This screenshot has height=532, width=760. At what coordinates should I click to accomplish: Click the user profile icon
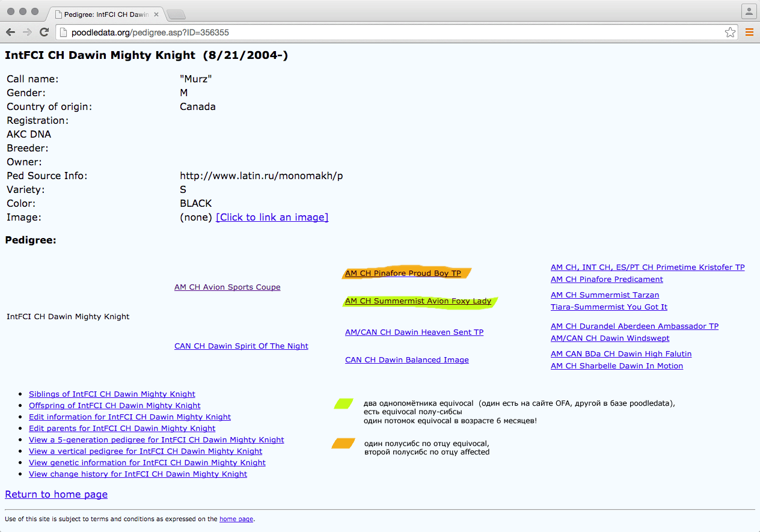click(749, 11)
